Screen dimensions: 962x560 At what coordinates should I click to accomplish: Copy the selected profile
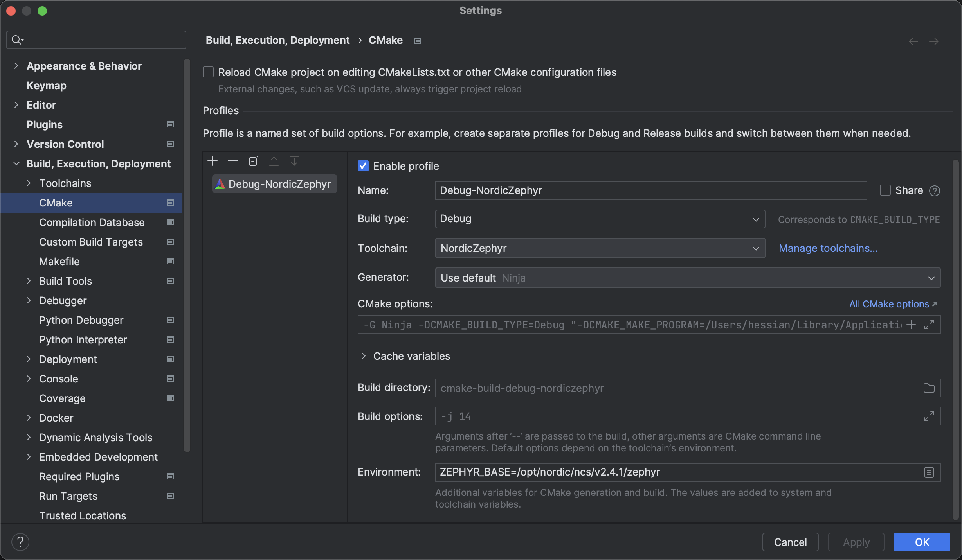pos(254,161)
